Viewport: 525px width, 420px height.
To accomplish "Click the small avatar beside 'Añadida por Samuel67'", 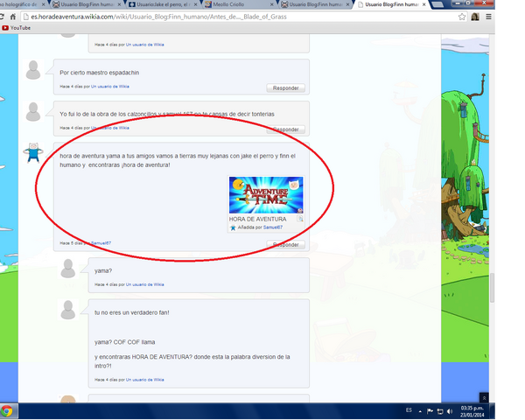I will pyautogui.click(x=233, y=227).
